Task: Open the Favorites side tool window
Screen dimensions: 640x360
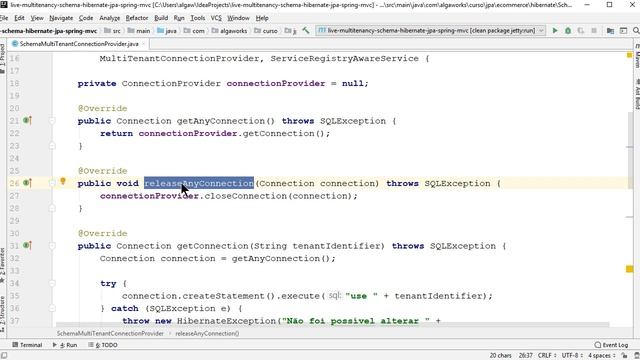Action: coord(2,265)
